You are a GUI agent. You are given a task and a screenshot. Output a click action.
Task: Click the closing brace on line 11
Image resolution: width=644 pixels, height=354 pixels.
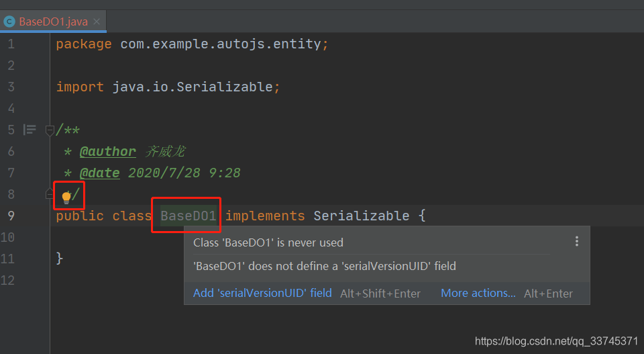60,258
